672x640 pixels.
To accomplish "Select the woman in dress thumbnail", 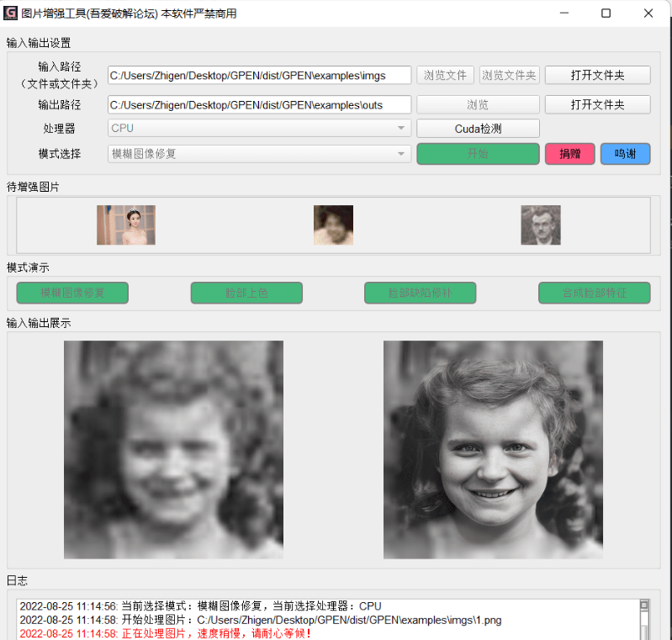I will [126, 225].
